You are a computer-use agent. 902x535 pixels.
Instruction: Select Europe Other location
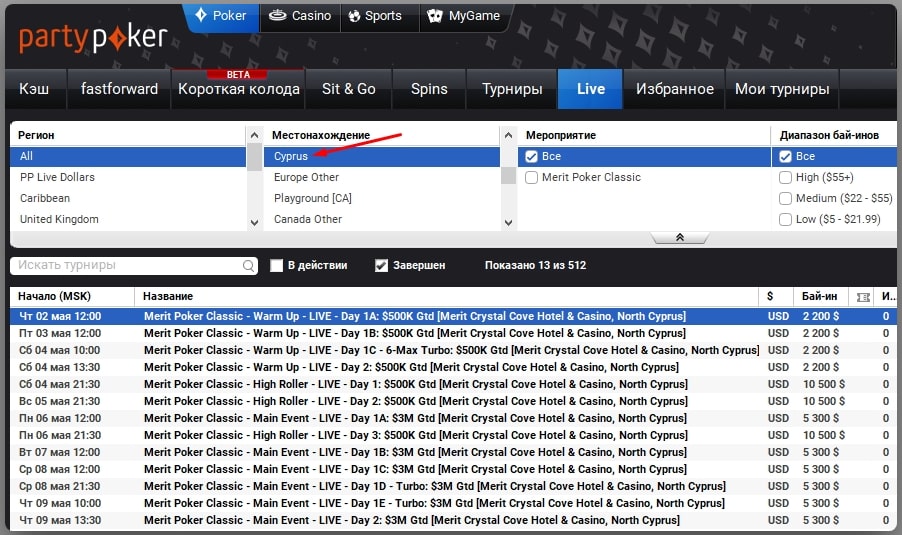pos(382,178)
